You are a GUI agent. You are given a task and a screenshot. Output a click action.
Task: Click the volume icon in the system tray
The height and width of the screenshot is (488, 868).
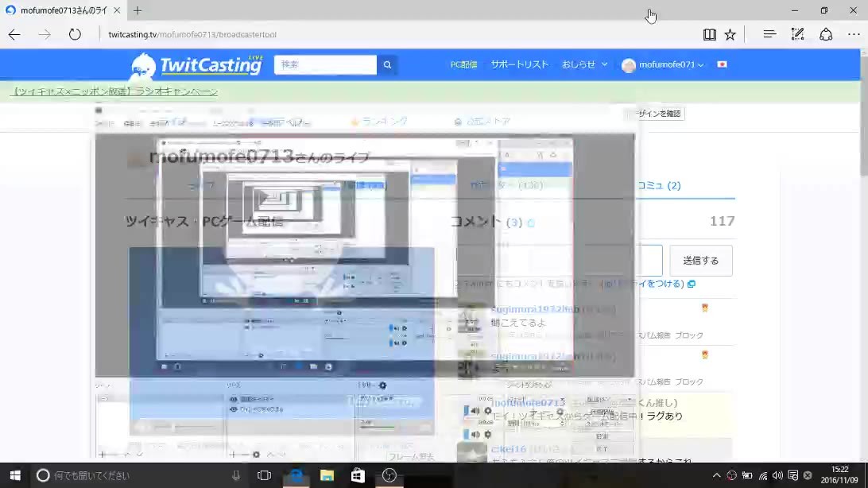(777, 475)
